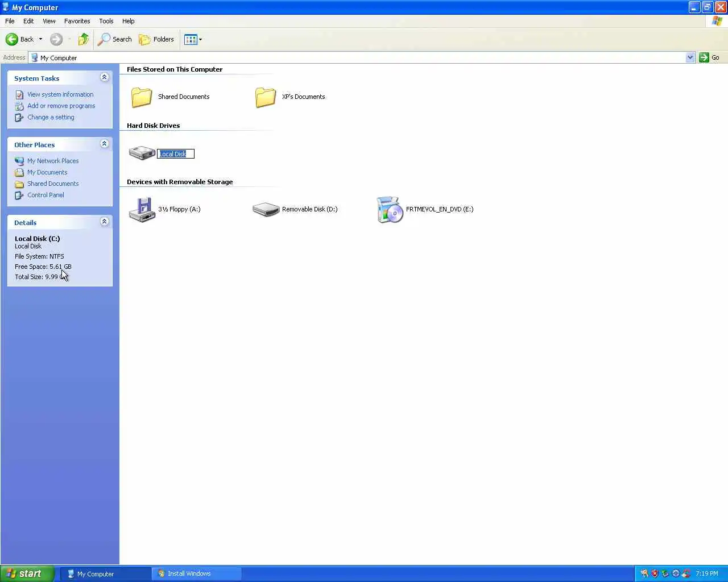The image size is (728, 582).
Task: Click Change a setting link
Action: coord(51,117)
